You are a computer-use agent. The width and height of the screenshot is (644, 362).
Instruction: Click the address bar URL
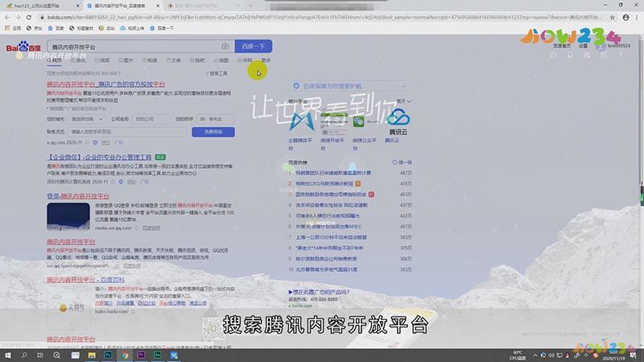324,17
